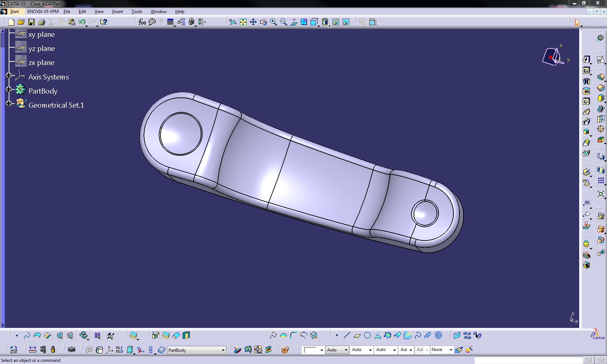Capture the view with the camera icon
This screenshot has height=364, width=607.
pyautogui.click(x=72, y=350)
